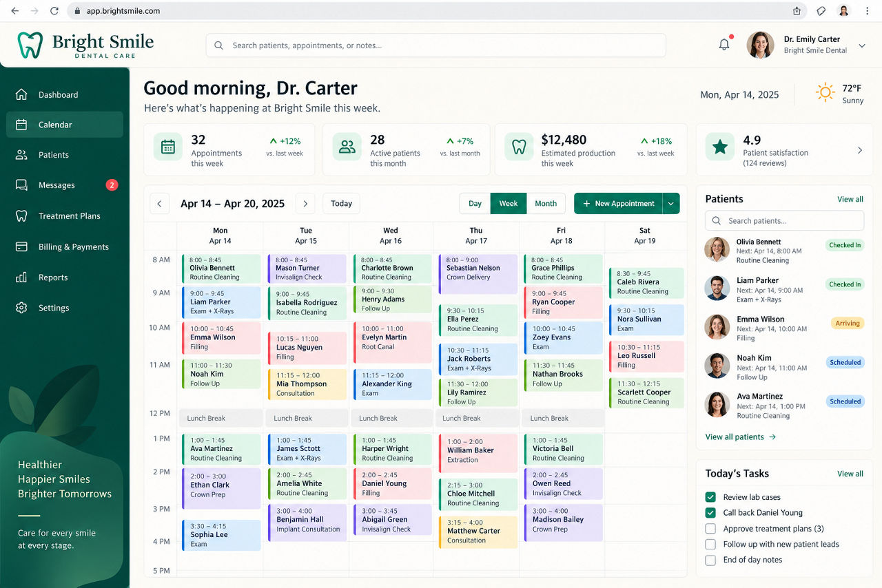Image resolution: width=882 pixels, height=588 pixels.
Task: Click the Patients panel search box
Action: click(784, 221)
